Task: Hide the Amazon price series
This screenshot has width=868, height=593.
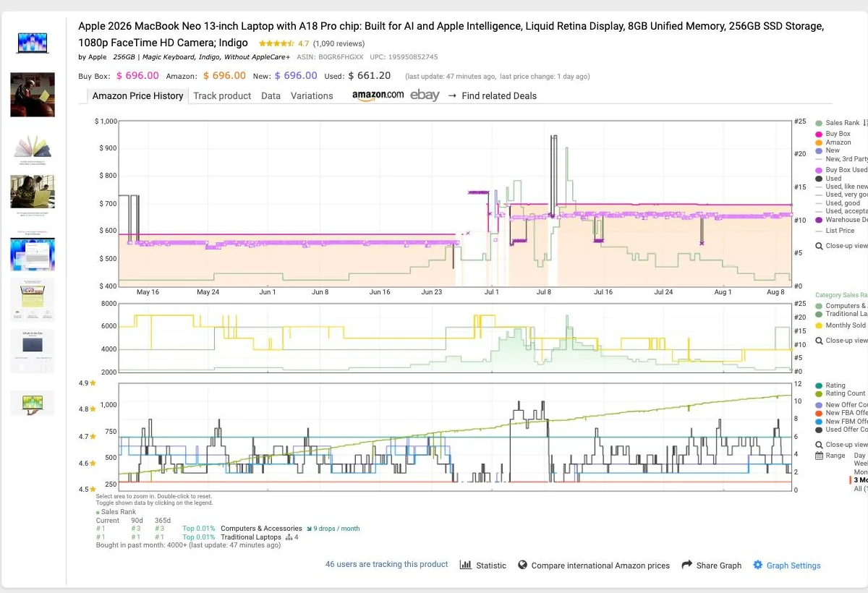Action: 833,142
